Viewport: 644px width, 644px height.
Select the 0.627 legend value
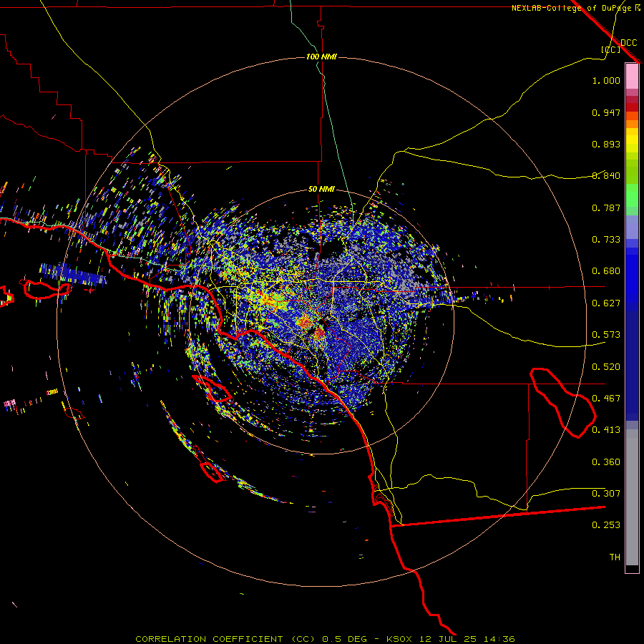(606, 303)
